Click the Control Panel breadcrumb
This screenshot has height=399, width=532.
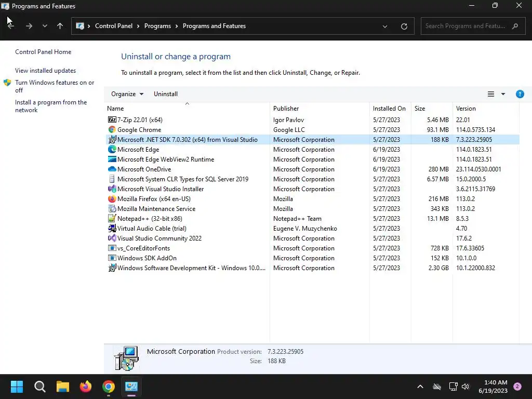click(x=114, y=26)
